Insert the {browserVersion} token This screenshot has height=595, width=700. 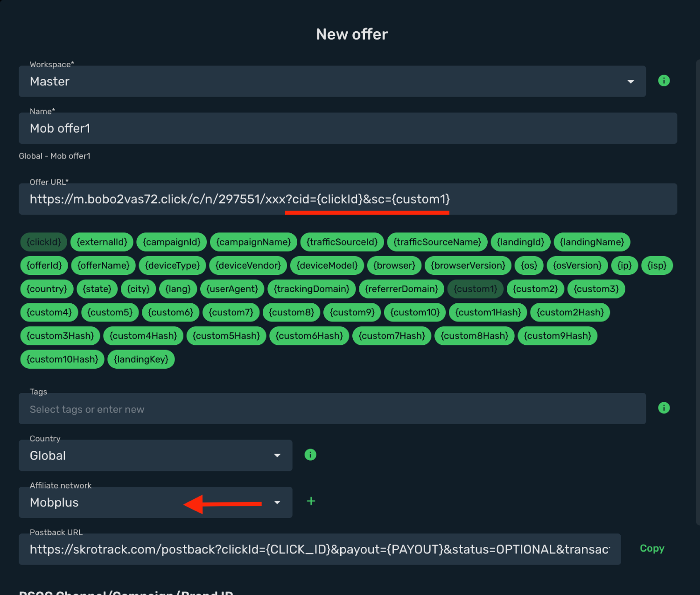tap(468, 266)
